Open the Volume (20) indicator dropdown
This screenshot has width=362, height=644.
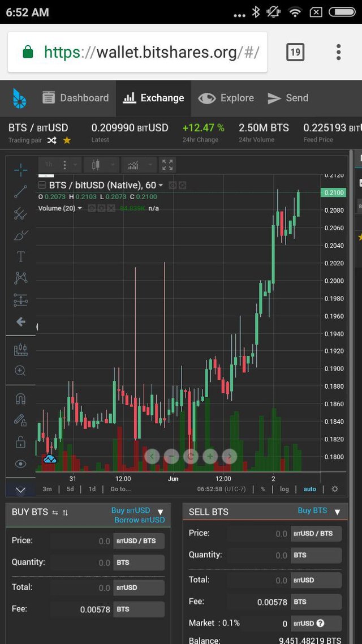(x=80, y=208)
